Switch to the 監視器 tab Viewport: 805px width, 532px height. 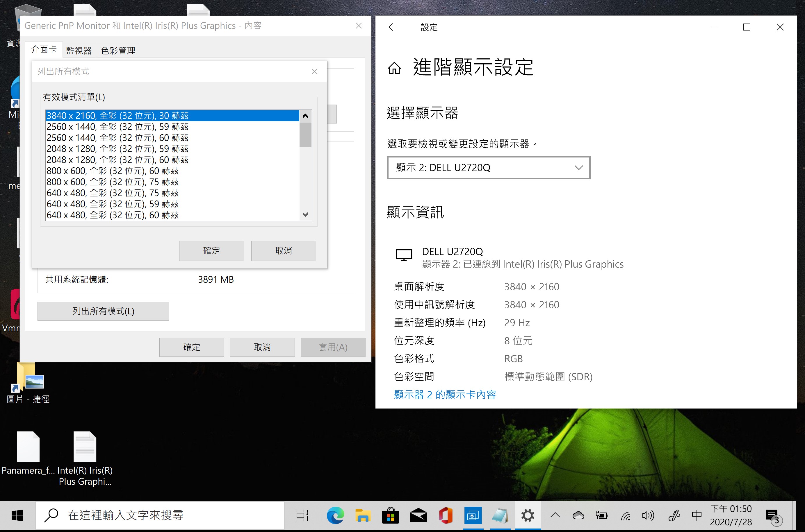79,51
